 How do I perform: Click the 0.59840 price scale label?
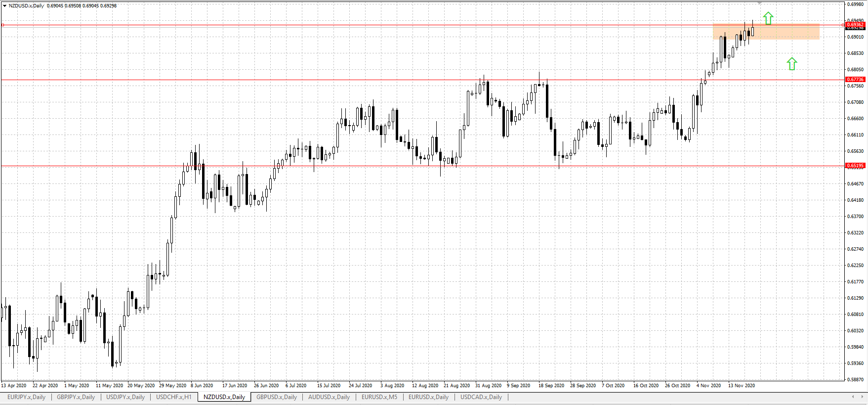(x=855, y=347)
